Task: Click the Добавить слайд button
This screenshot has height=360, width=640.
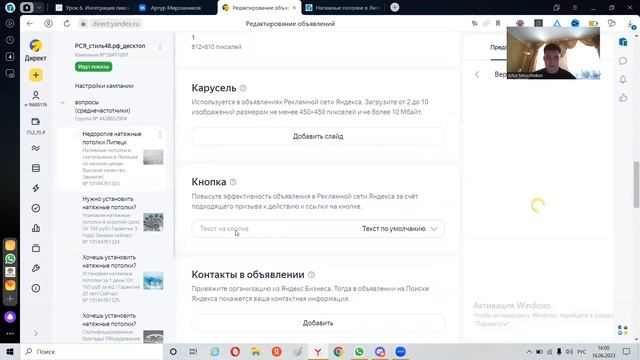Action: [x=318, y=136]
